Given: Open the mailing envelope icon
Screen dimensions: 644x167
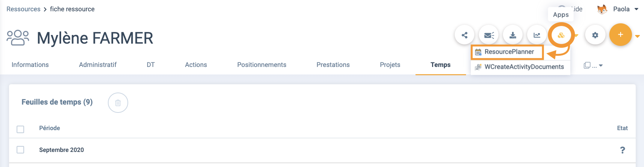Looking at the screenshot, I should pos(489,35).
